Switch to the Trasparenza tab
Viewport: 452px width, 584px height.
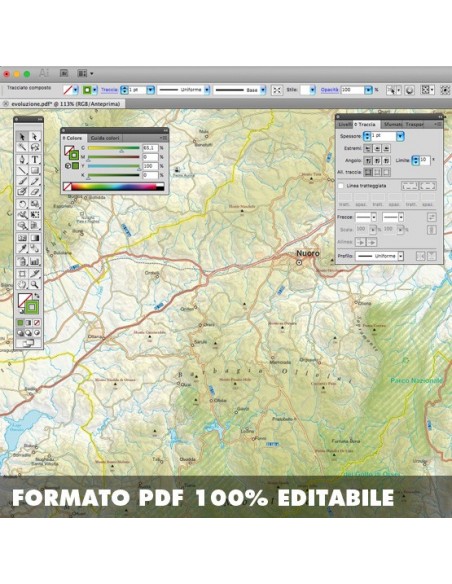tap(414, 124)
